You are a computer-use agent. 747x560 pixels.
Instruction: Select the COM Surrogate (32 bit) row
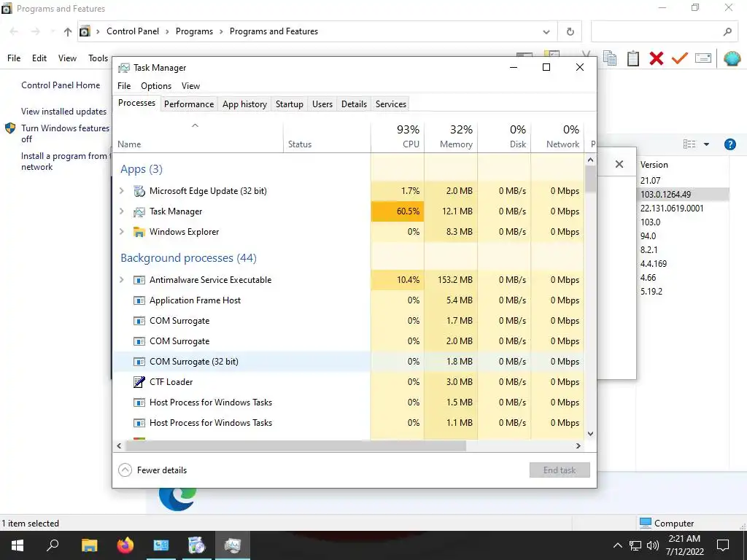pyautogui.click(x=348, y=362)
